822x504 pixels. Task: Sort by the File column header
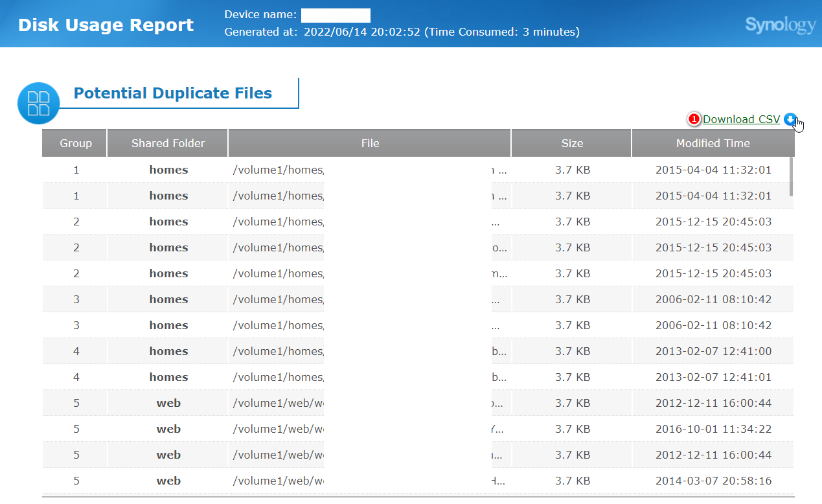coord(370,143)
